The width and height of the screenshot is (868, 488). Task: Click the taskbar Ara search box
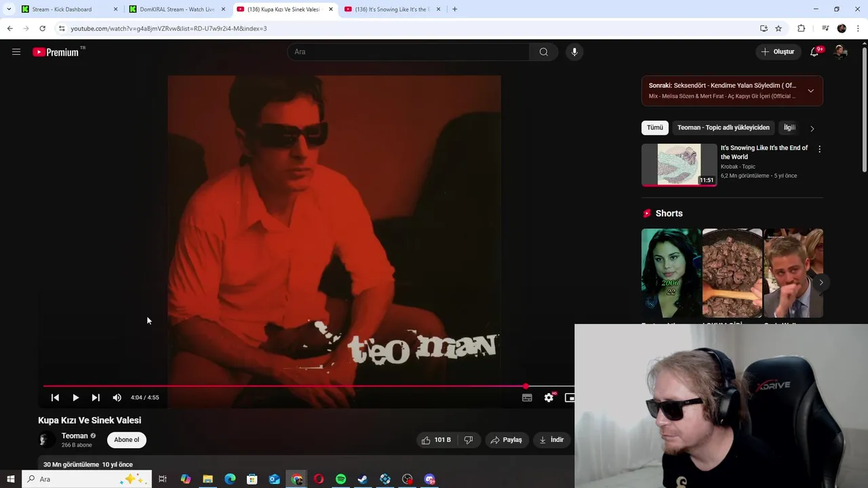coord(86,479)
